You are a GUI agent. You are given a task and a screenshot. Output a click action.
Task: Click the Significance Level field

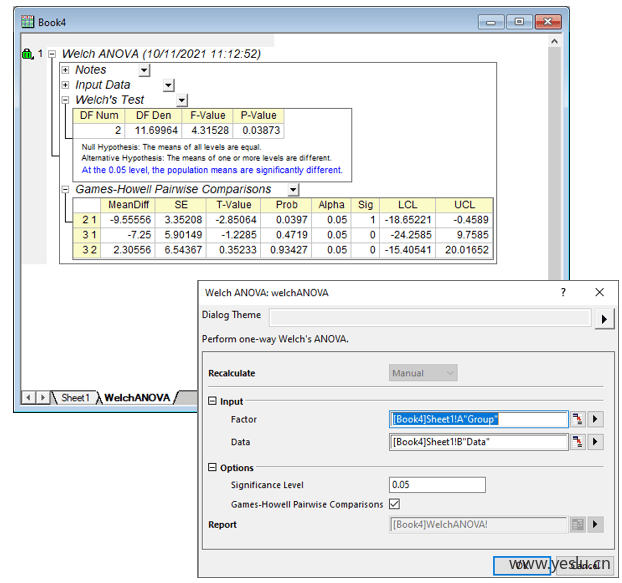(437, 485)
